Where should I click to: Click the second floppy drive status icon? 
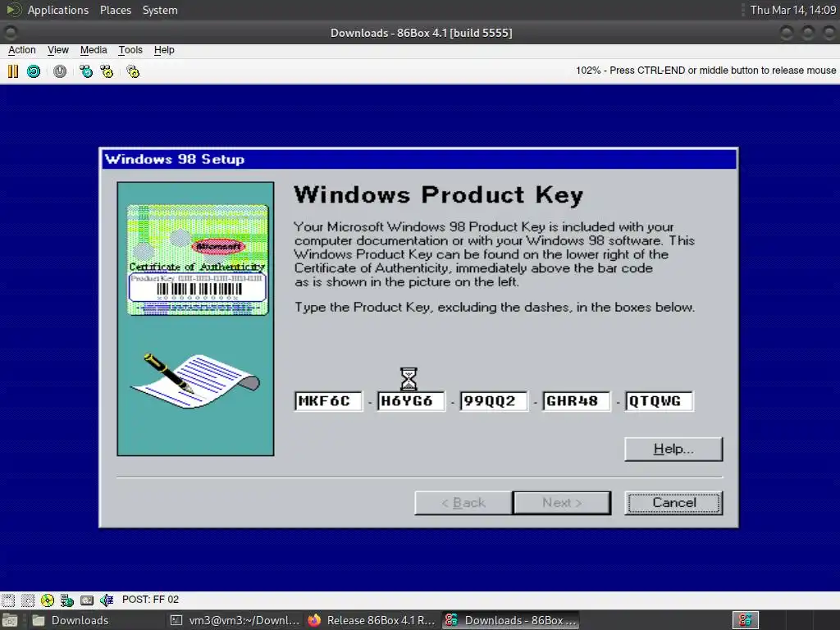pyautogui.click(x=28, y=600)
